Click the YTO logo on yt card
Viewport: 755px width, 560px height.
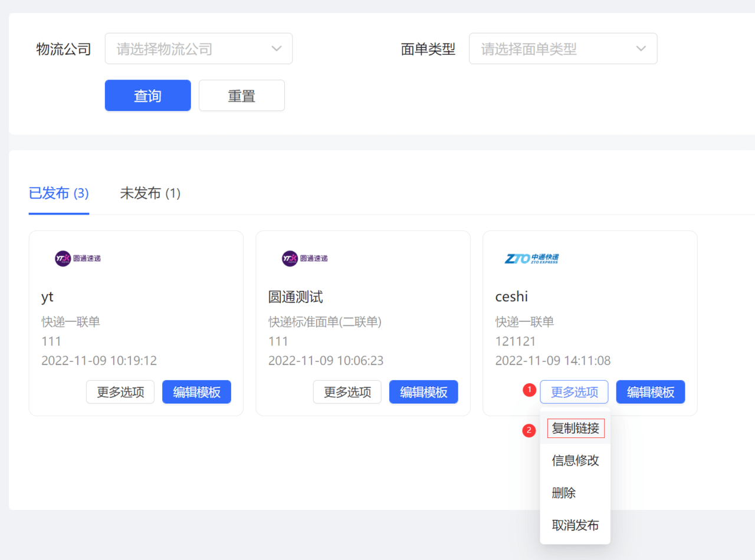tap(78, 259)
